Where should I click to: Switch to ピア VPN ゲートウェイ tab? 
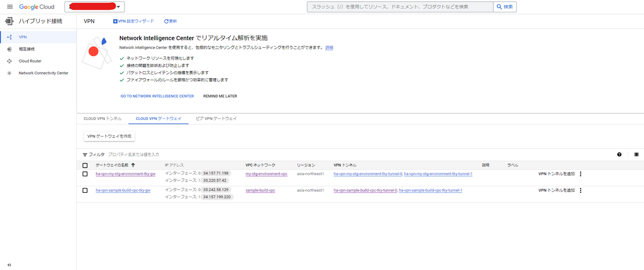(216, 118)
